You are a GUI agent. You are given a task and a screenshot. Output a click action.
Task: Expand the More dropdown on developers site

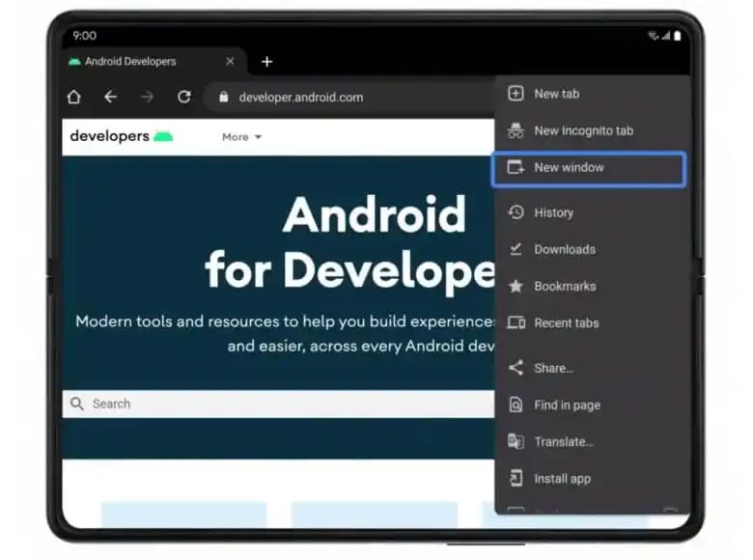[x=241, y=137]
